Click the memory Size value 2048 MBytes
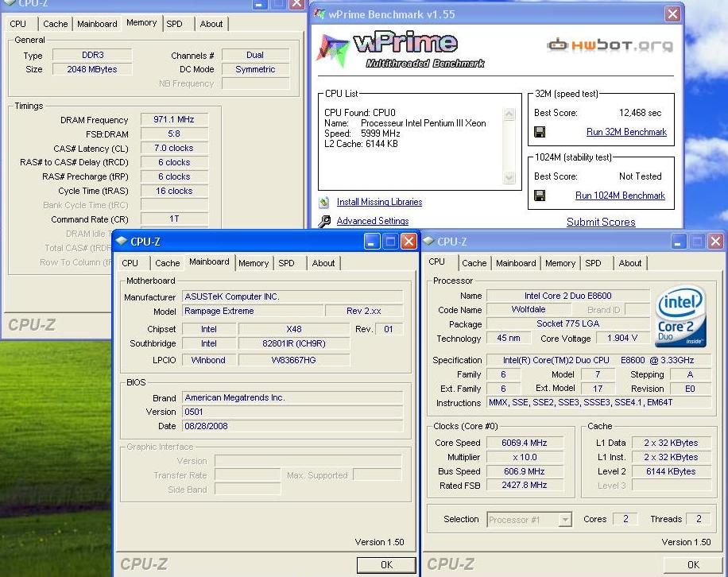Screen dimensions: 728x577 92,69
